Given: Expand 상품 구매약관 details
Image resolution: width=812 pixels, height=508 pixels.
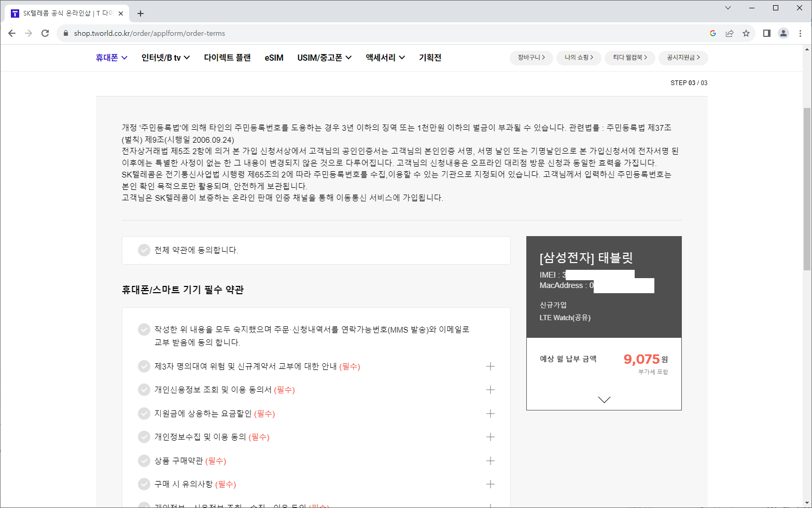Looking at the screenshot, I should (491, 461).
